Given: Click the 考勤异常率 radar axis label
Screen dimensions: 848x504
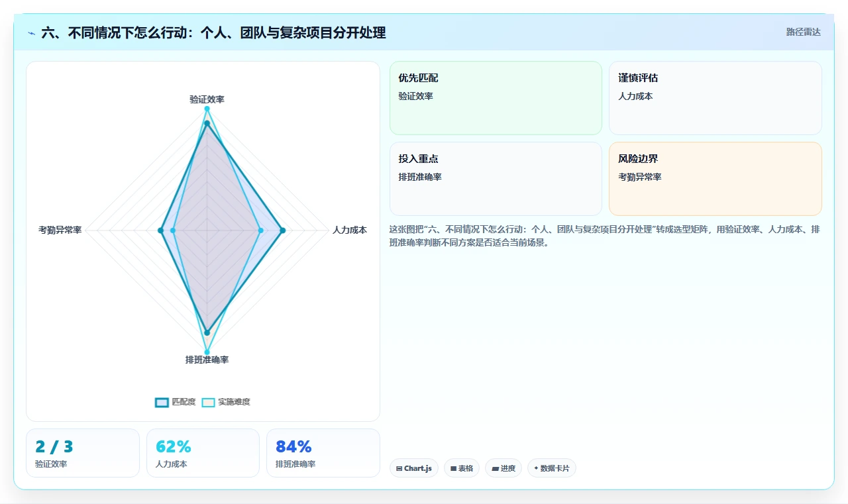Looking at the screenshot, I should pos(60,230).
